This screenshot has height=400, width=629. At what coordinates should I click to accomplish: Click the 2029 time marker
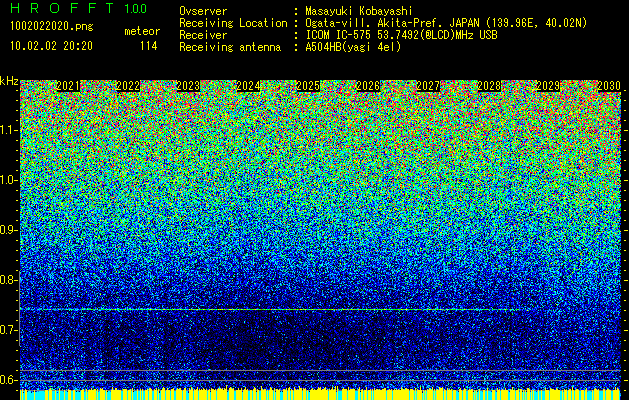tap(548, 86)
